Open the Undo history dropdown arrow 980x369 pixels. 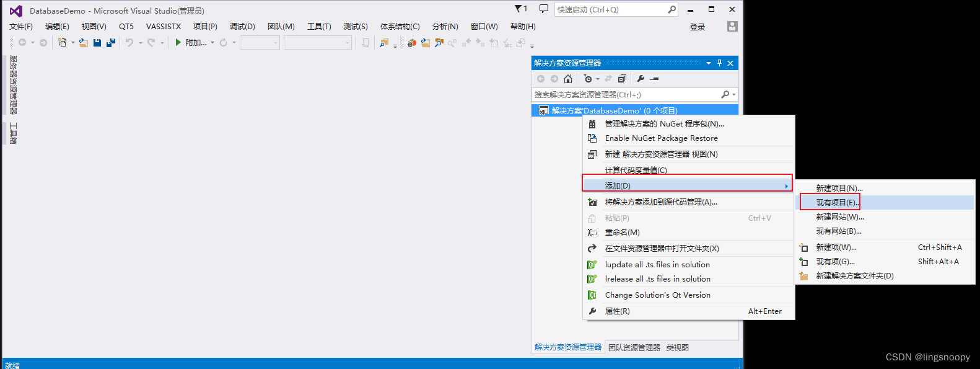tap(140, 43)
